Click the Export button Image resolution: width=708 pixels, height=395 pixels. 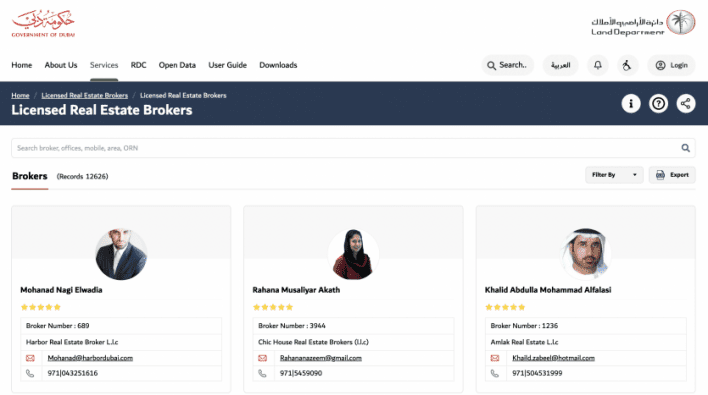pyautogui.click(x=672, y=175)
